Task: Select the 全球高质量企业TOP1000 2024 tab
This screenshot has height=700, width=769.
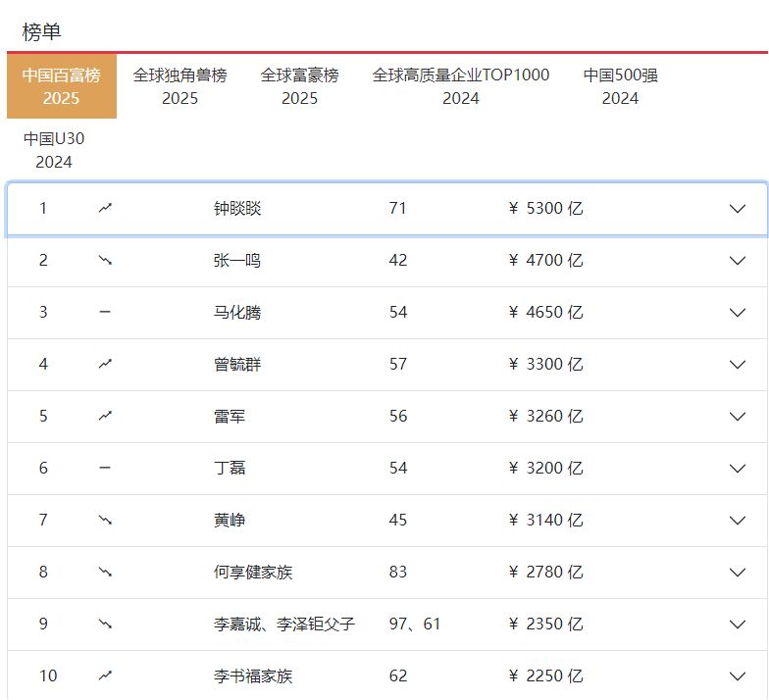Action: pyautogui.click(x=460, y=86)
